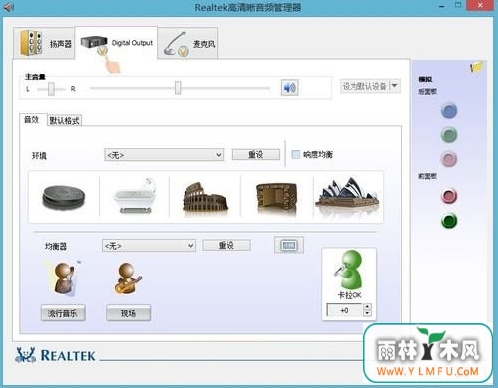Click the main volume slider handle
The width and height of the screenshot is (498, 388).
tap(178, 88)
